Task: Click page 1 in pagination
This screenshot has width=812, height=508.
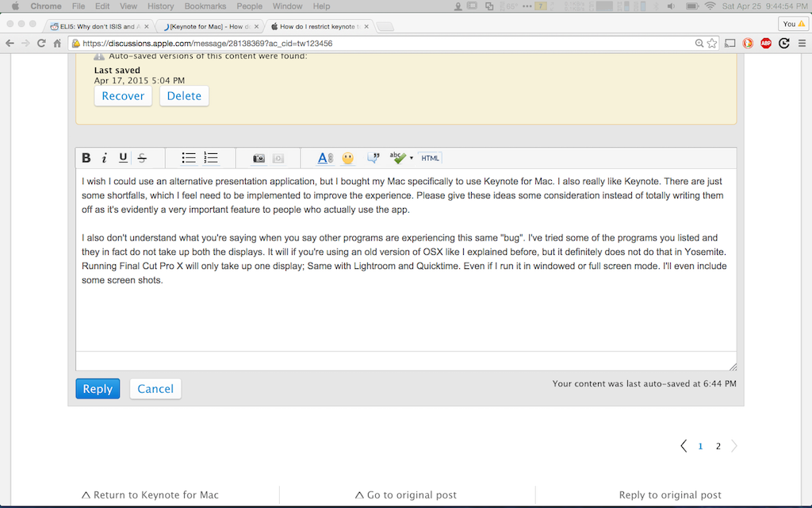Action: [701, 446]
